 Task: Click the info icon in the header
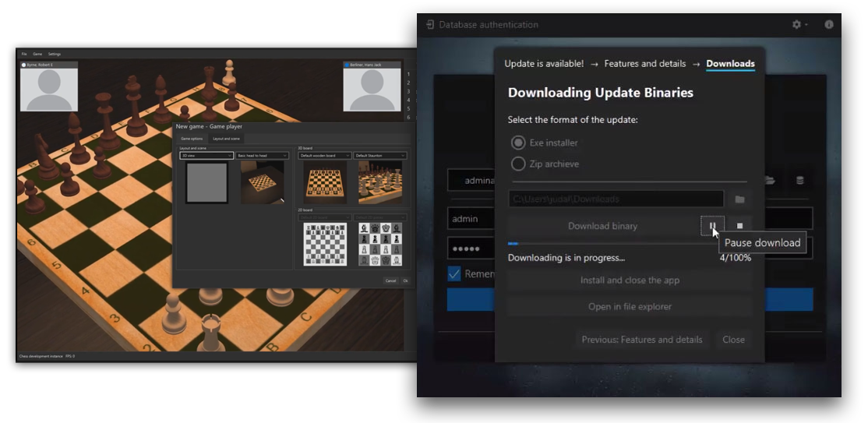point(828,25)
